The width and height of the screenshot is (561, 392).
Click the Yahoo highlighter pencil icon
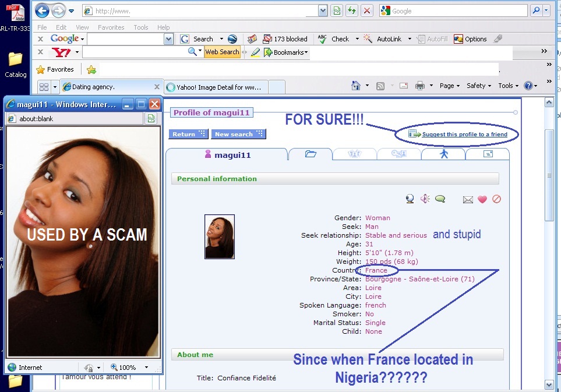click(255, 52)
